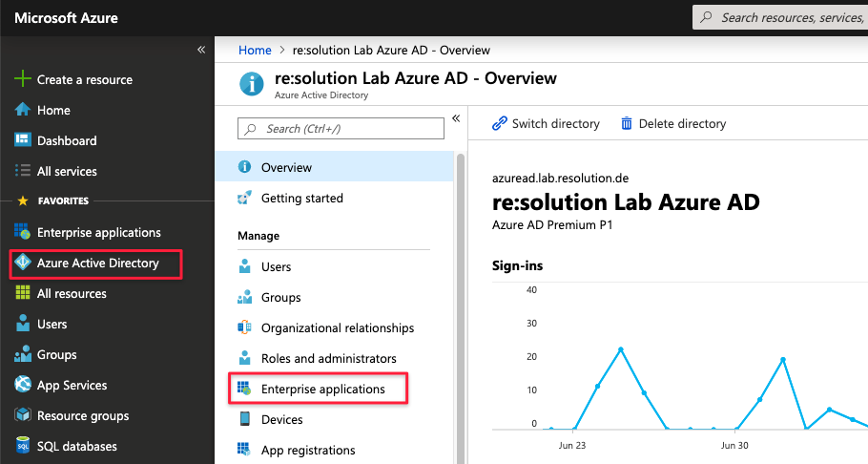
Task: Click the Organizational relationships icon
Action: pyautogui.click(x=244, y=327)
